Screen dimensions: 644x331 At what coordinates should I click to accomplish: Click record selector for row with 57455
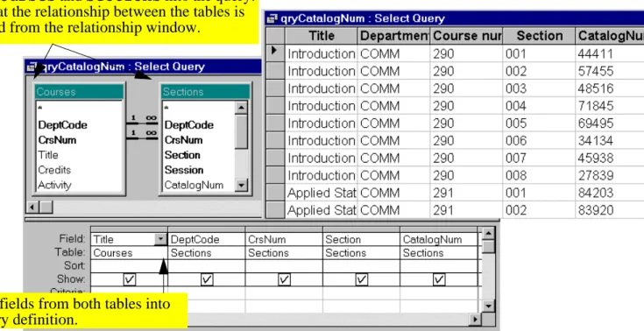[x=275, y=71]
